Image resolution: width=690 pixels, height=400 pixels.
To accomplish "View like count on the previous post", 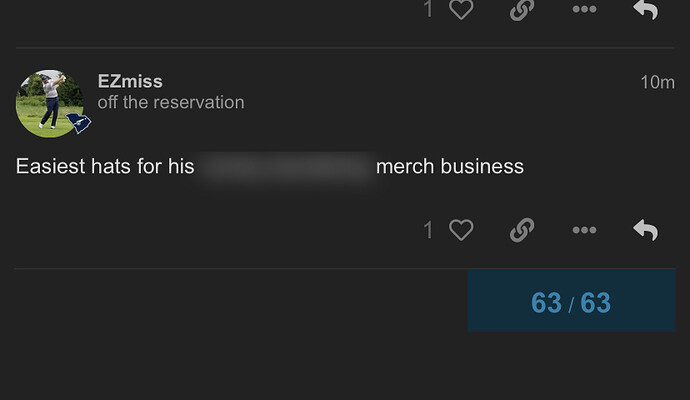I will 428,9.
